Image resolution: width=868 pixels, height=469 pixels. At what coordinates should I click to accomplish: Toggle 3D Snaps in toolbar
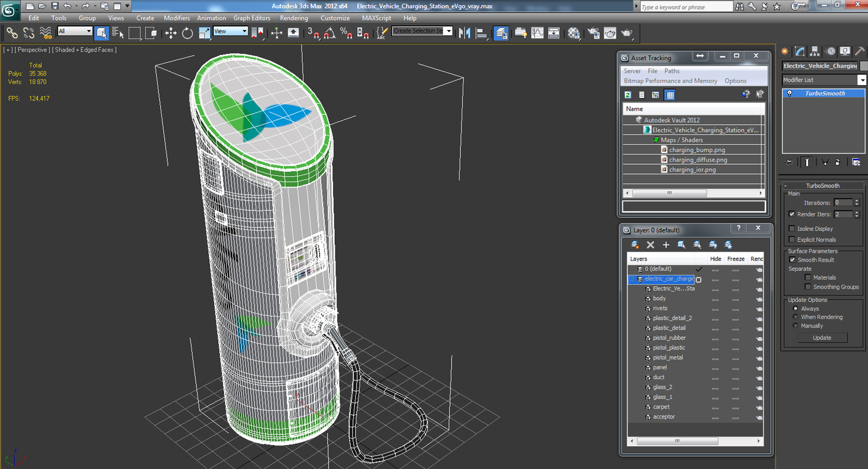point(314,33)
